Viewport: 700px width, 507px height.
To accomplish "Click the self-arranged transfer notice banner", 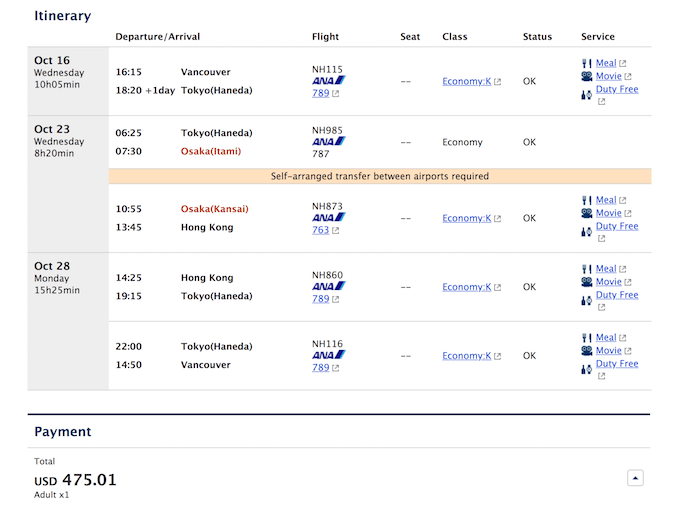I will point(380,176).
